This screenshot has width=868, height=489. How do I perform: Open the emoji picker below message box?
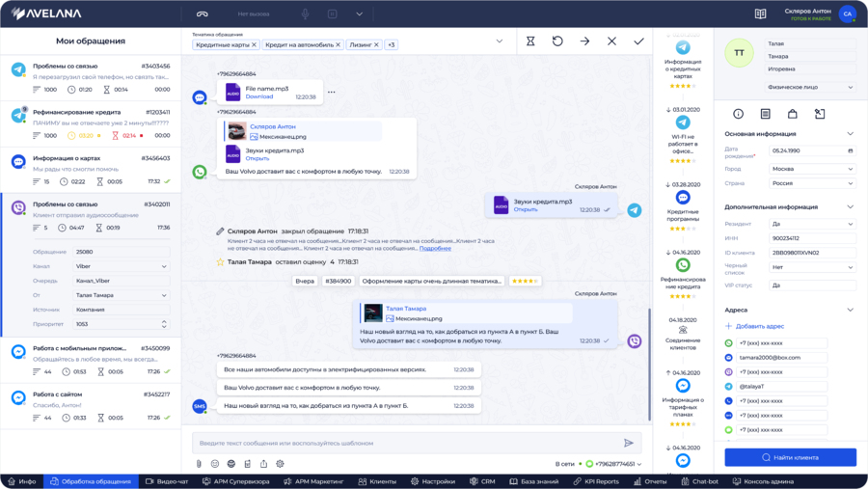tap(215, 464)
